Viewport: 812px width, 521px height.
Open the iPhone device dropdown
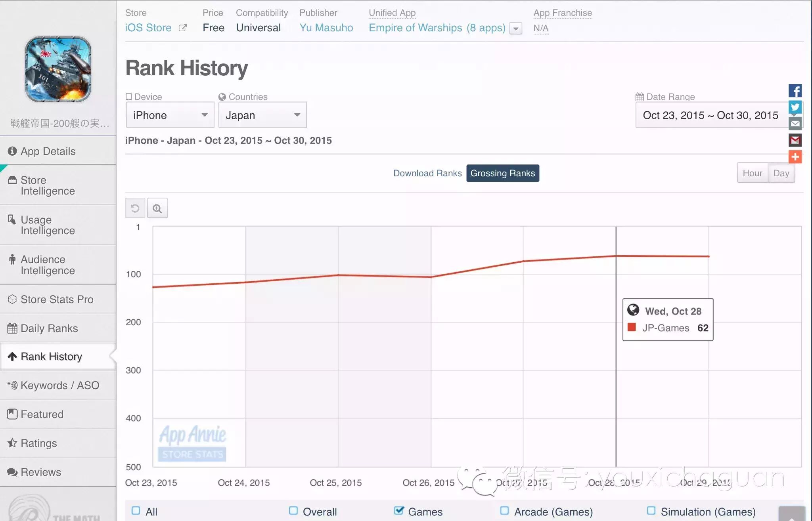[170, 115]
